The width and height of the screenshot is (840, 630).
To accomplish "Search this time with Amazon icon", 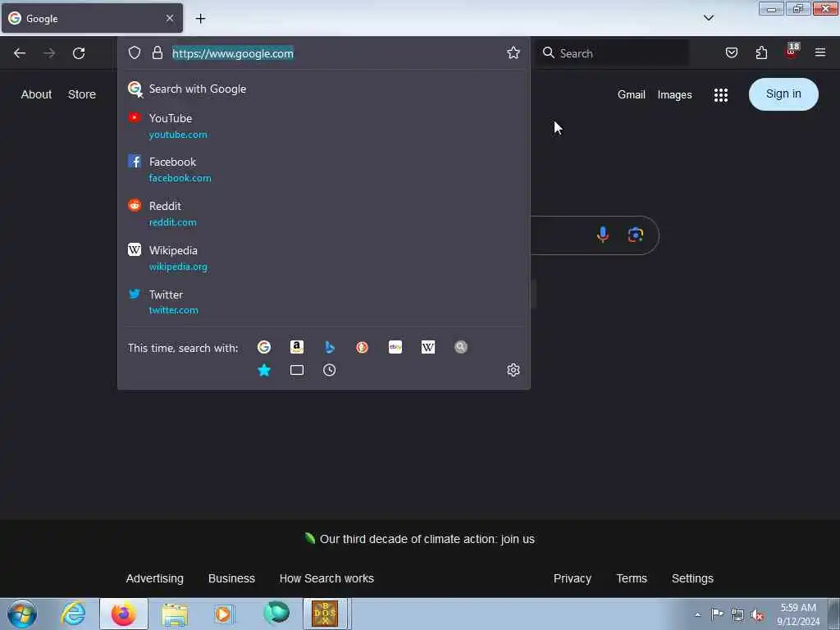I will point(297,347).
